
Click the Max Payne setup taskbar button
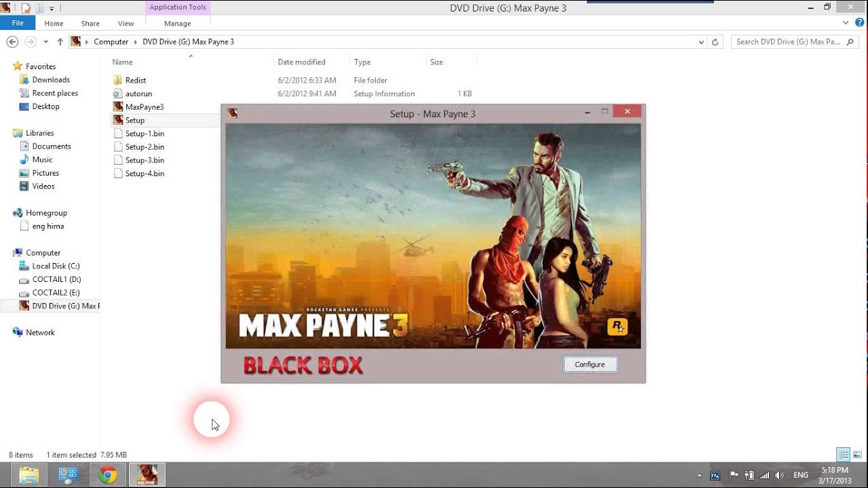tap(146, 475)
